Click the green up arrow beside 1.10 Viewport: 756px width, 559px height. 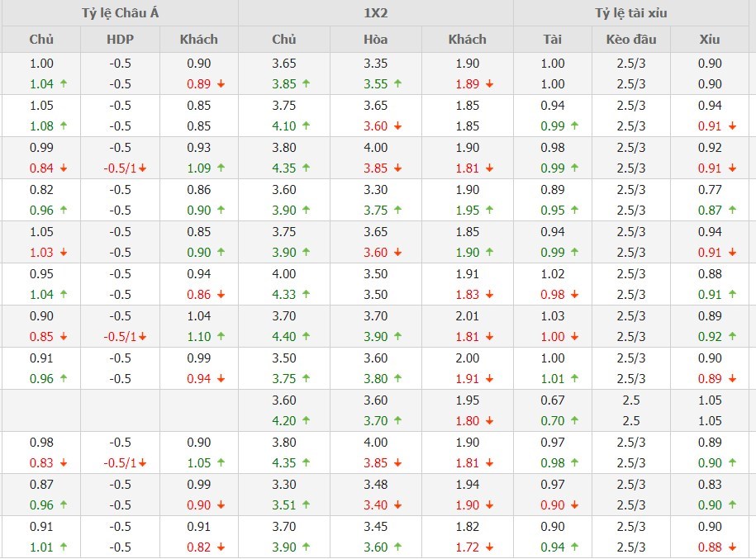[221, 337]
